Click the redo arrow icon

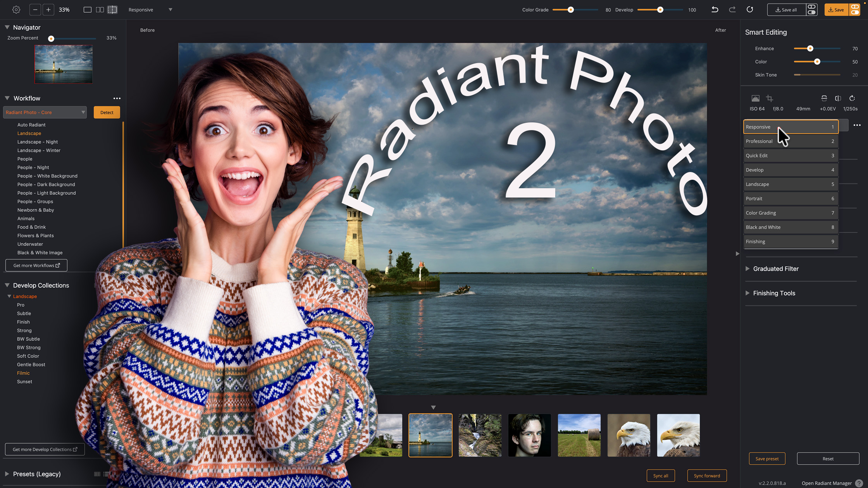tap(732, 9)
